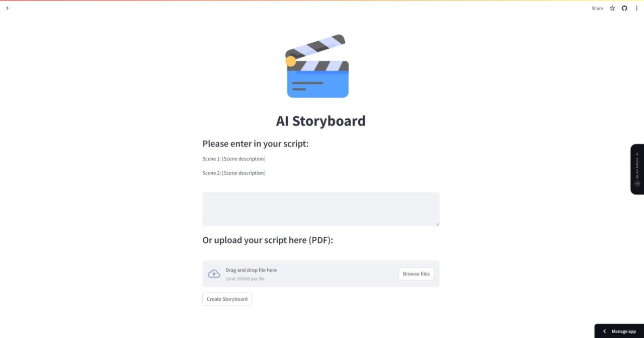Open the three-dot options menu
This screenshot has width=644, height=338.
[636, 8]
